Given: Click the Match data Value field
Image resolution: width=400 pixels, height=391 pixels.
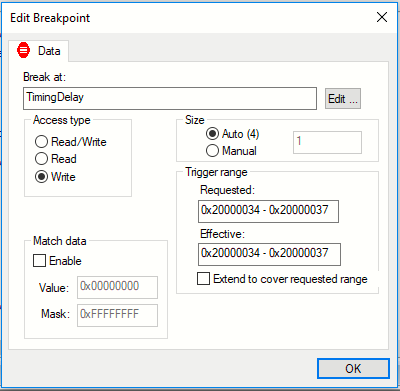Looking at the screenshot, I should pyautogui.click(x=117, y=287).
